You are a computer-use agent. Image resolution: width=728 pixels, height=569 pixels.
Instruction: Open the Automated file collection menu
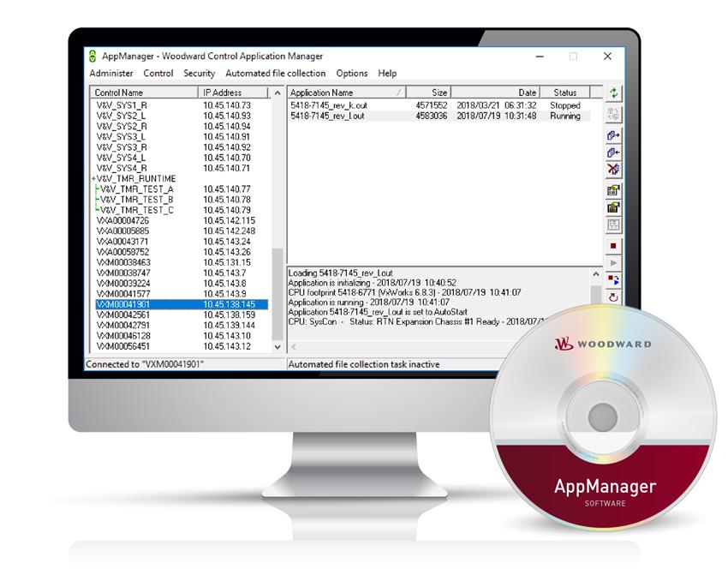point(275,74)
